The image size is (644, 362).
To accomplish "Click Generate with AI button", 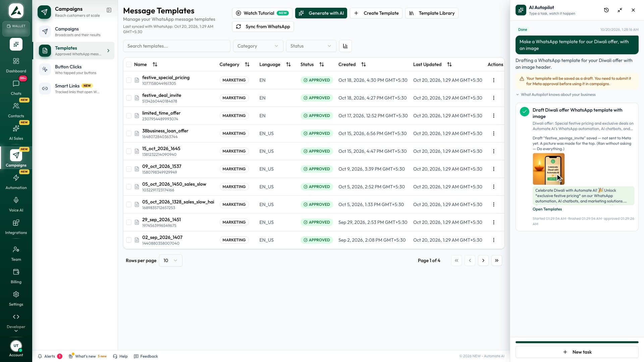I will point(321,13).
